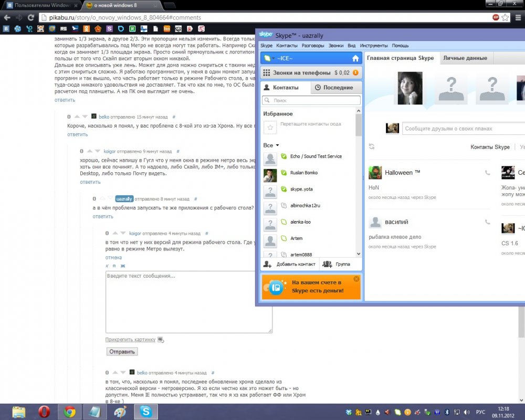This screenshot has height=420, width=525.
Task: Toggle italic formatting in reply editor
Action: [107, 266]
